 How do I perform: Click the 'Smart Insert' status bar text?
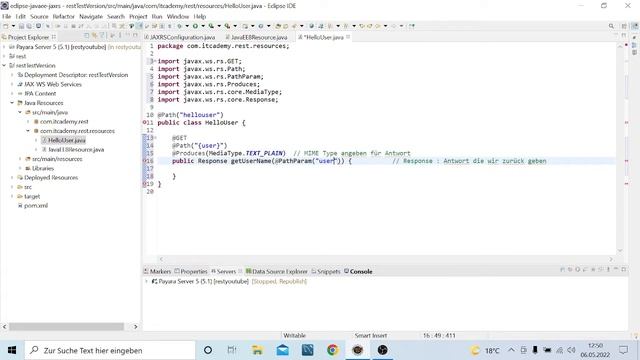[x=371, y=336]
